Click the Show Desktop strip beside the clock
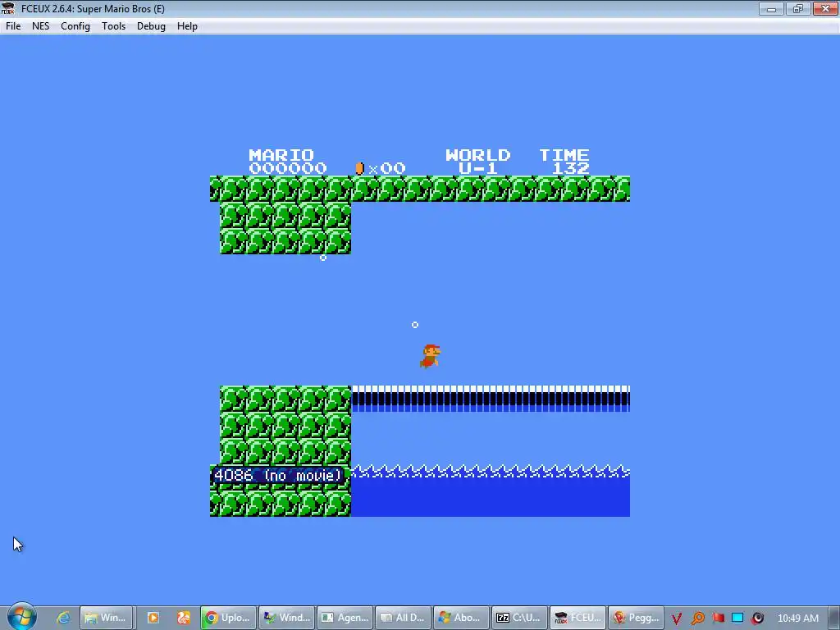Image resolution: width=840 pixels, height=630 pixels. (x=835, y=618)
